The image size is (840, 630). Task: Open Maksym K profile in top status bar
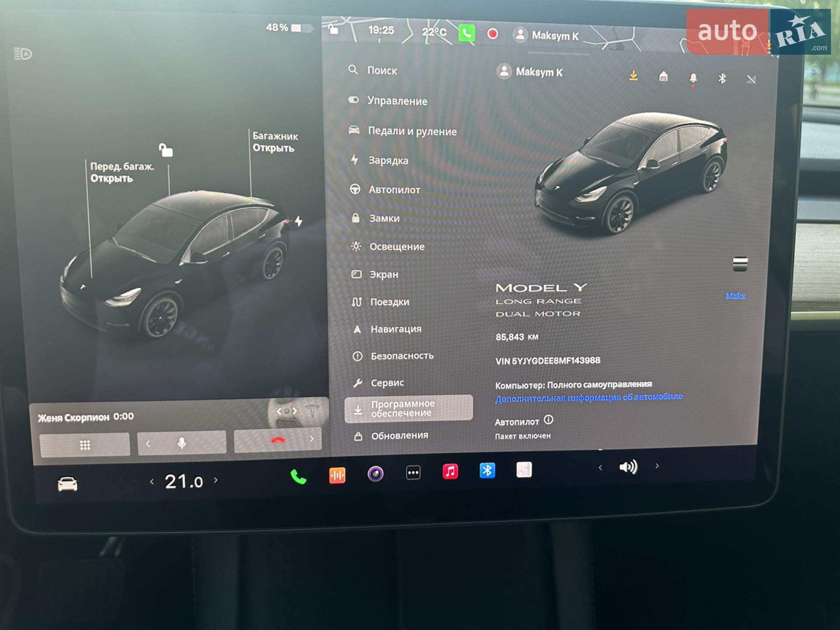click(x=546, y=35)
